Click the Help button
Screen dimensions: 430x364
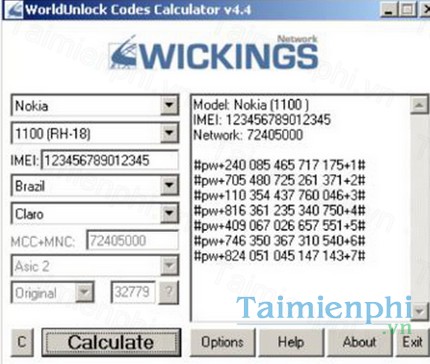click(x=291, y=342)
